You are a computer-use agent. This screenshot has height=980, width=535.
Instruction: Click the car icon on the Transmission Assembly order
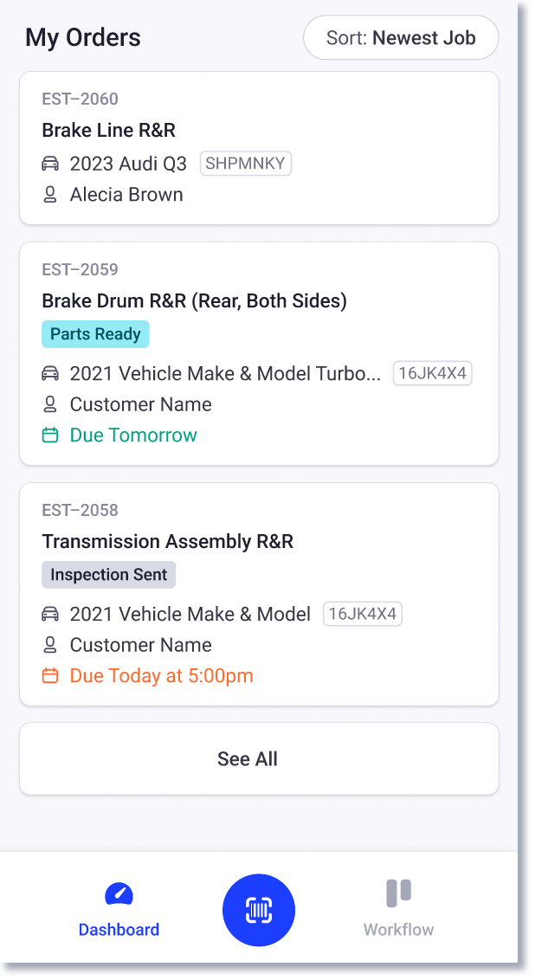(x=51, y=614)
